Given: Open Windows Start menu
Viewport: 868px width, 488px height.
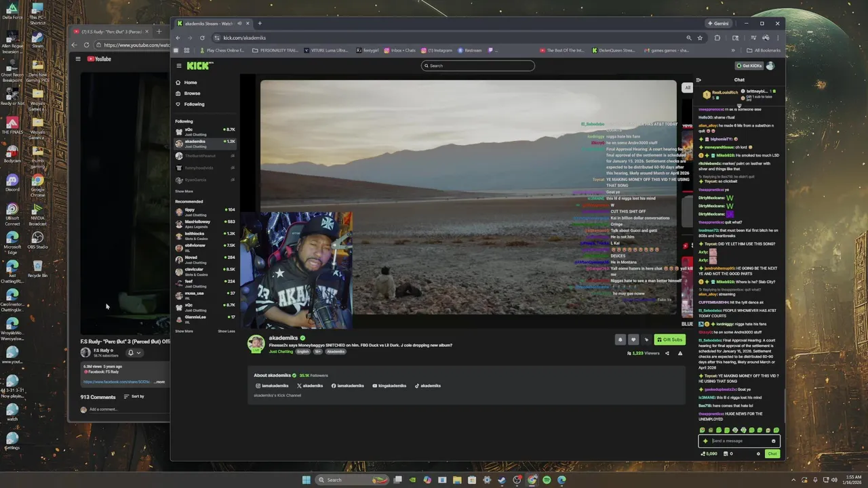Looking at the screenshot, I should click(306, 480).
